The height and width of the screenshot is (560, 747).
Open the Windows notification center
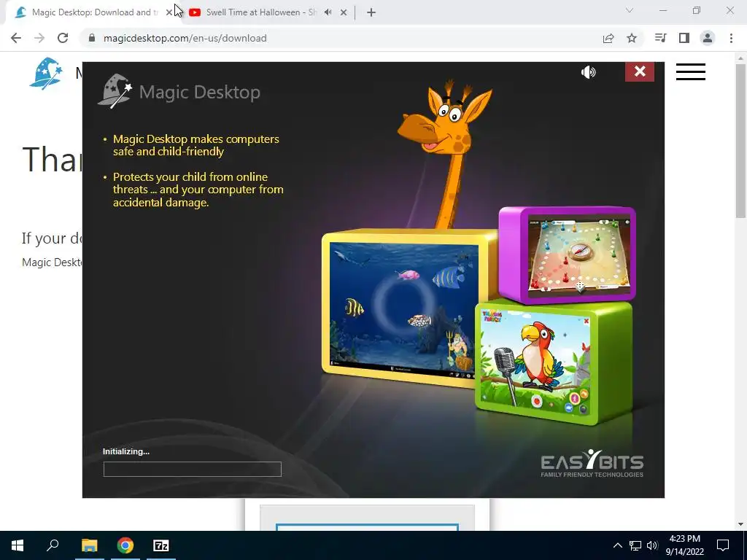723,545
